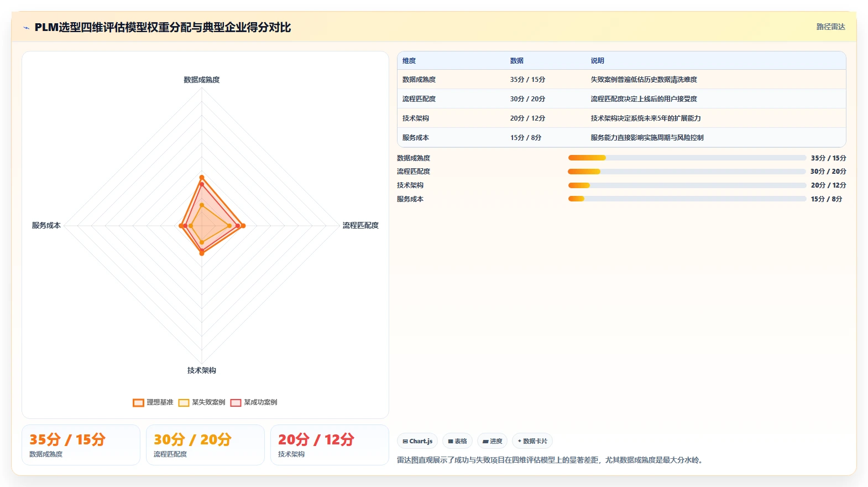Click the 流程匹配度 progress bar
This screenshot has height=487, width=868.
687,172
